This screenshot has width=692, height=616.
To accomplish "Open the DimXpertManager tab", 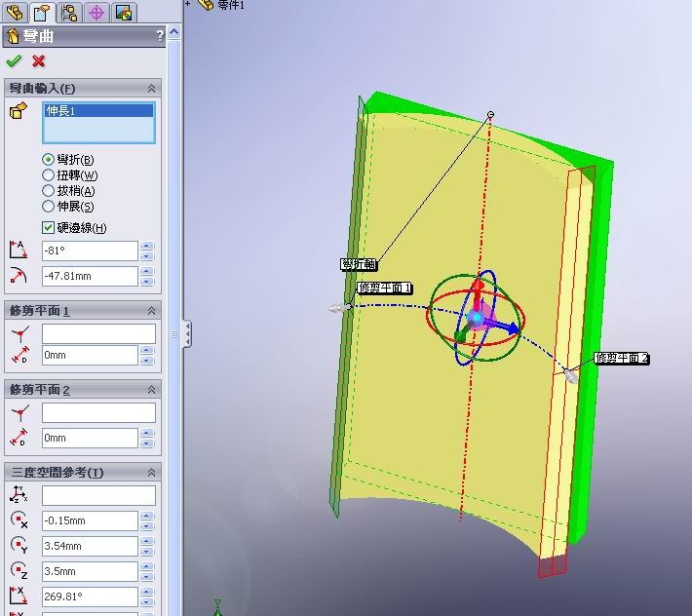I will [96, 12].
